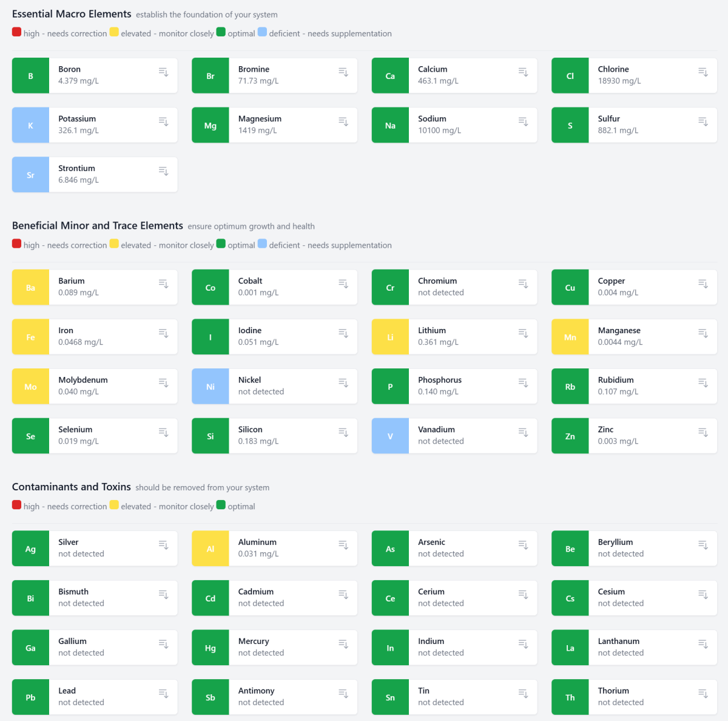Open the Sodium details icon
This screenshot has height=721, width=728.
524,122
